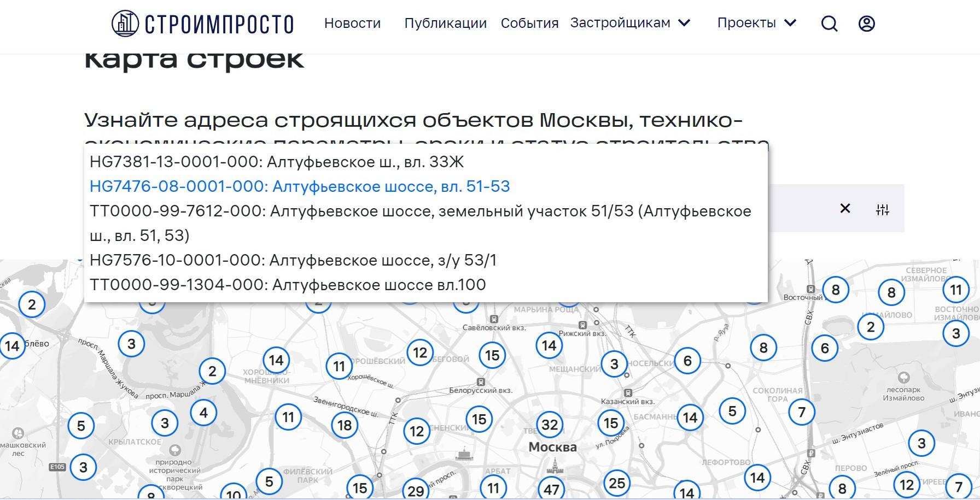Image resolution: width=980 pixels, height=500 pixels.
Task: Open cluster 5 beside Филёвский парк
Action: 269,481
